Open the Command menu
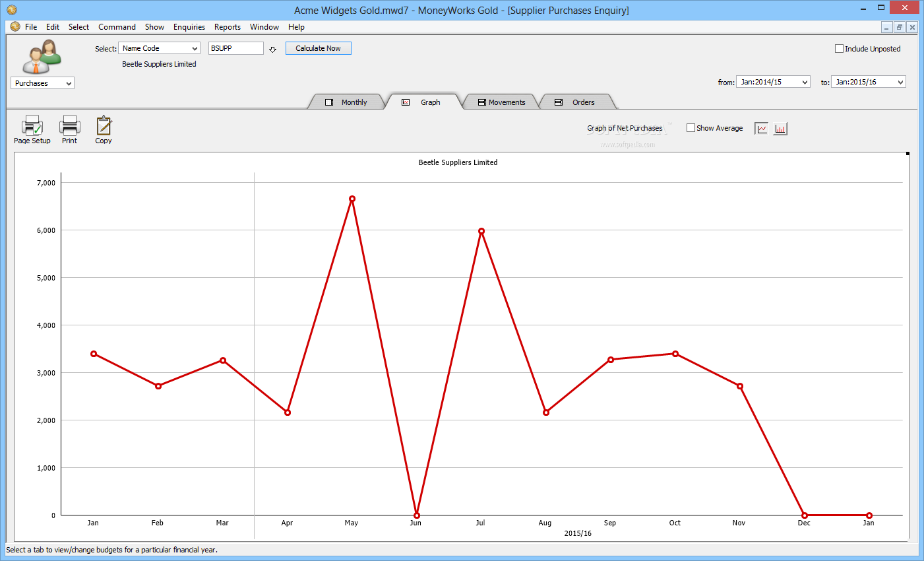The width and height of the screenshot is (924, 561). (x=117, y=27)
